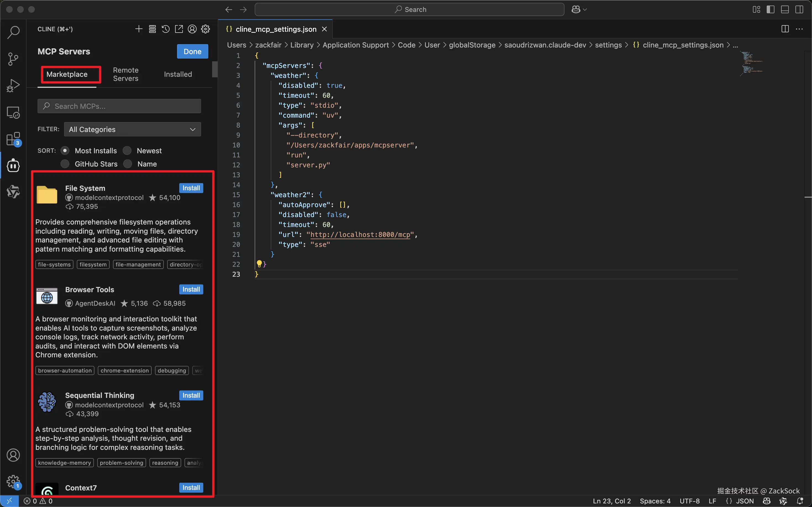Open Cline settings gear in panel header
Screen dimensions: 812x507
click(x=205, y=29)
